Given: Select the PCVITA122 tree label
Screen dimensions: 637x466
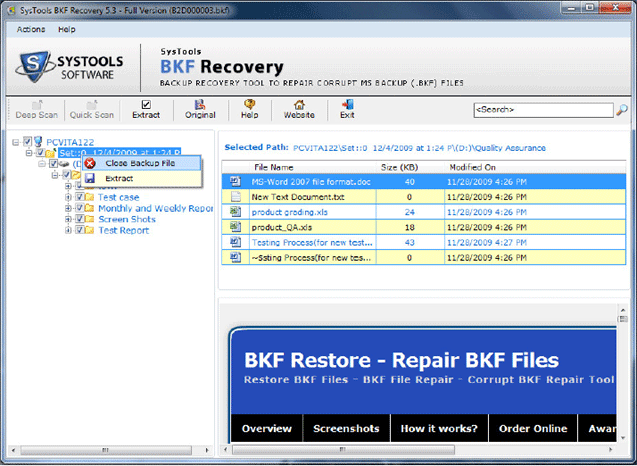Looking at the screenshot, I should coord(70,142).
